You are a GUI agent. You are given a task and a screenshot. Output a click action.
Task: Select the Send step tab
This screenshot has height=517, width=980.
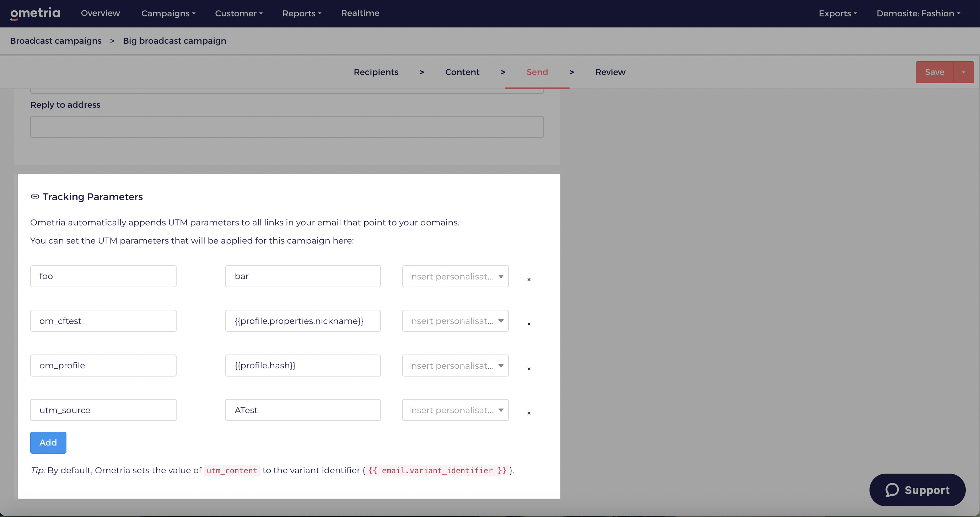537,72
